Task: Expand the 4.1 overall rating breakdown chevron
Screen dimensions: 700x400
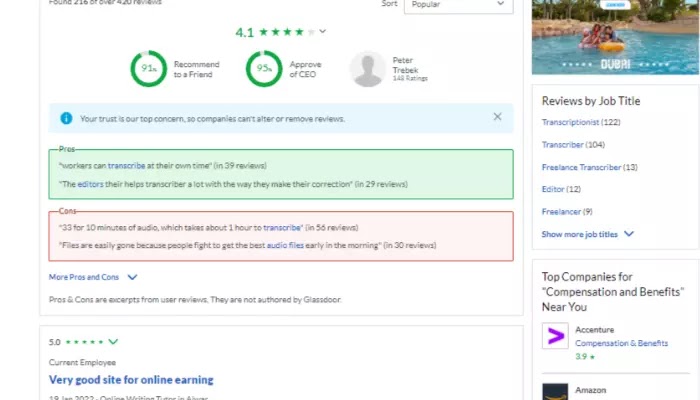Action: (323, 32)
